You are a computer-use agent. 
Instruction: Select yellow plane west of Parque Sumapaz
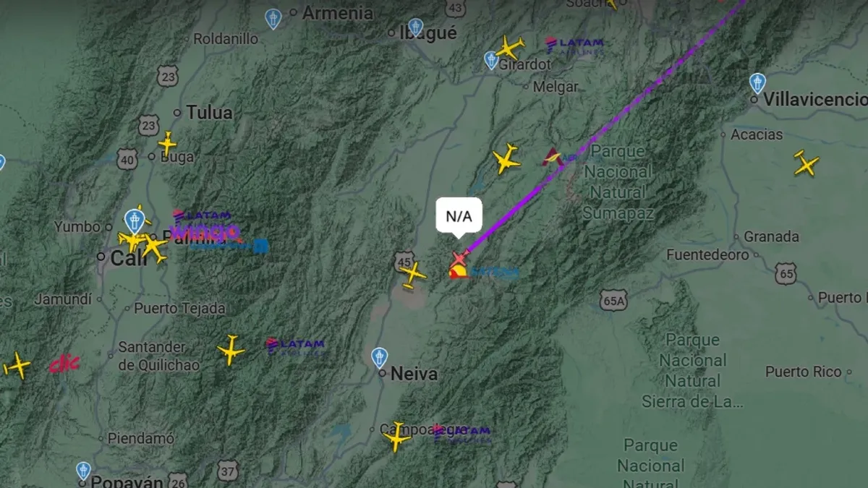pos(506,159)
